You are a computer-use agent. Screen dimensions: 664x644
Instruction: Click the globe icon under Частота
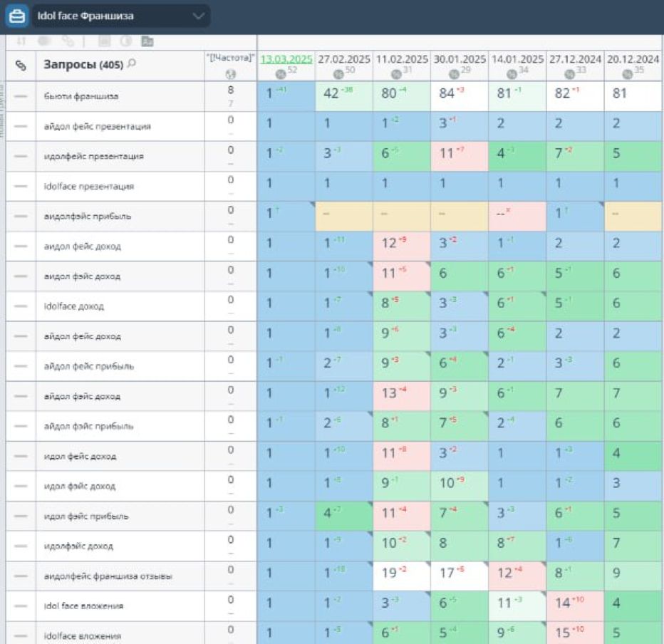(230, 75)
